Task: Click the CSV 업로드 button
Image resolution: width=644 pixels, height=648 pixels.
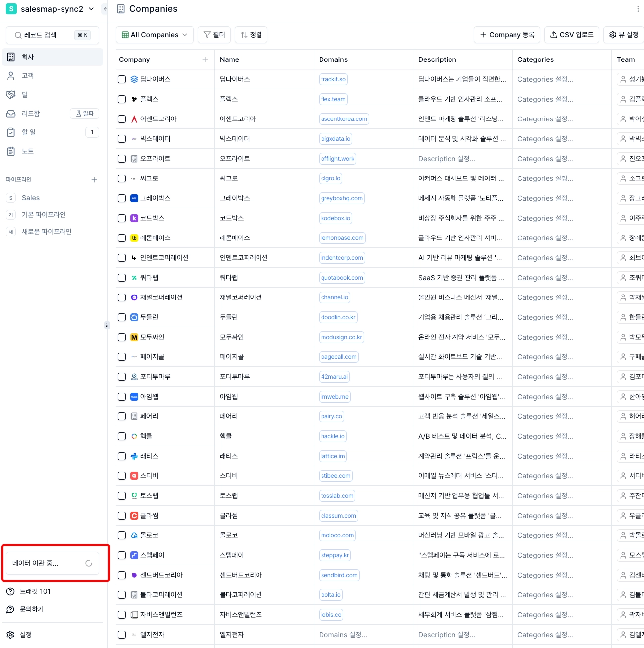Action: click(x=572, y=35)
